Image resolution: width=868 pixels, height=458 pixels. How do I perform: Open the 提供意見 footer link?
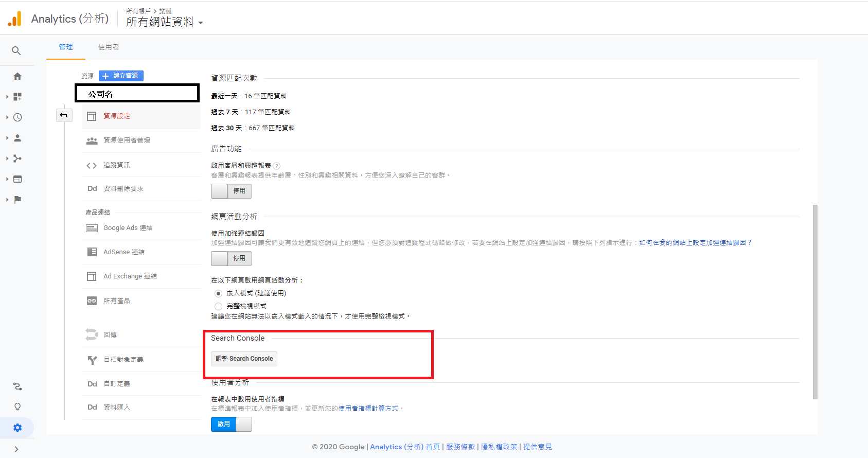click(x=538, y=447)
